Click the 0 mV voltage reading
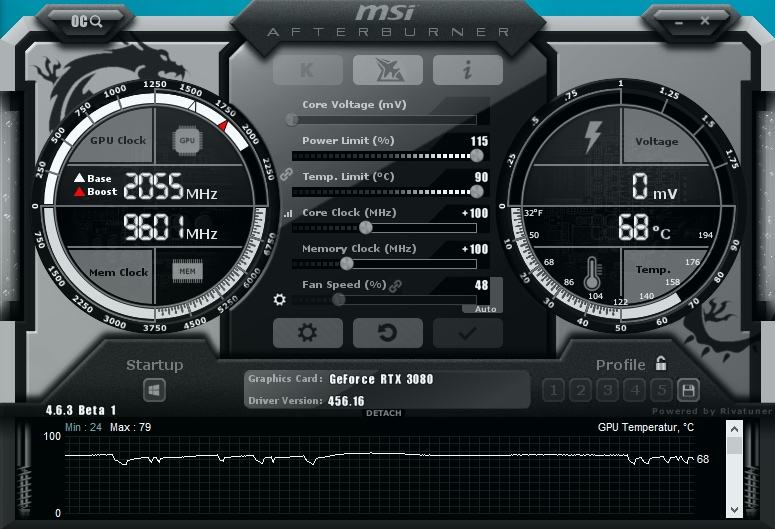 [x=654, y=186]
